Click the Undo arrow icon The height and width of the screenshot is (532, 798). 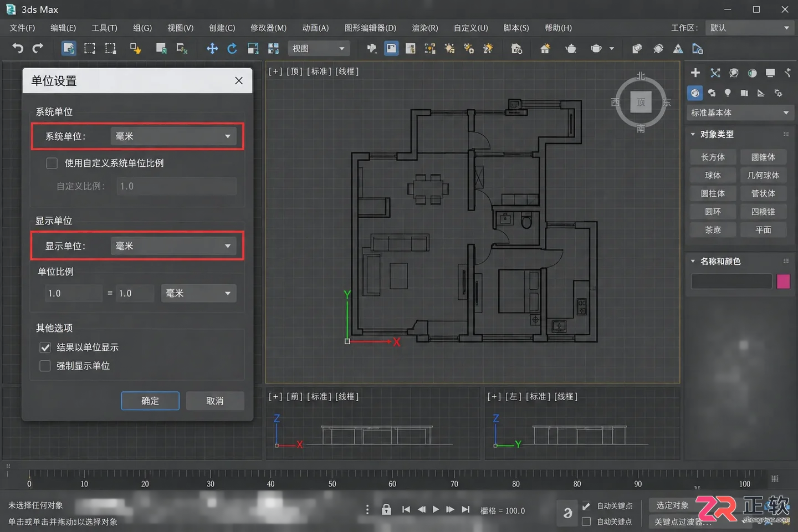click(x=18, y=49)
